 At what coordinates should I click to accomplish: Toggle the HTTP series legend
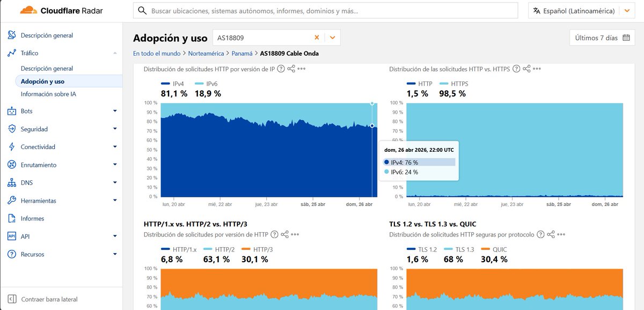(420, 84)
